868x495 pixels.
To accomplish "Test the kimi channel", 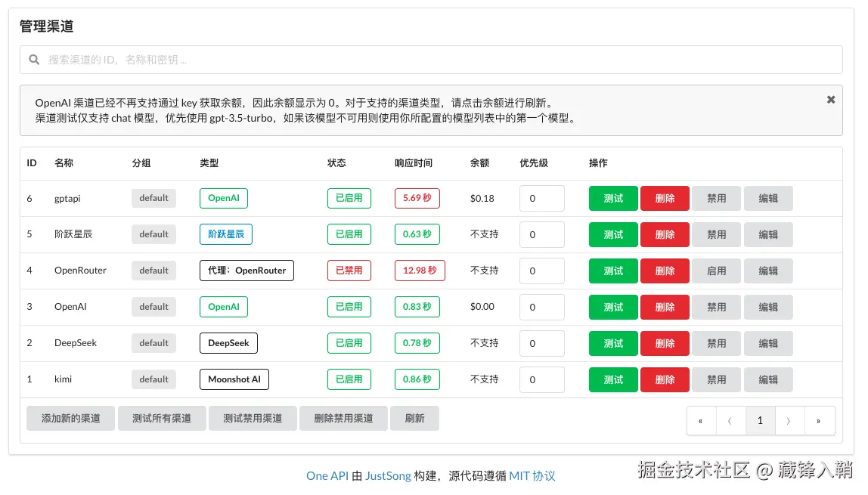I will click(x=612, y=380).
